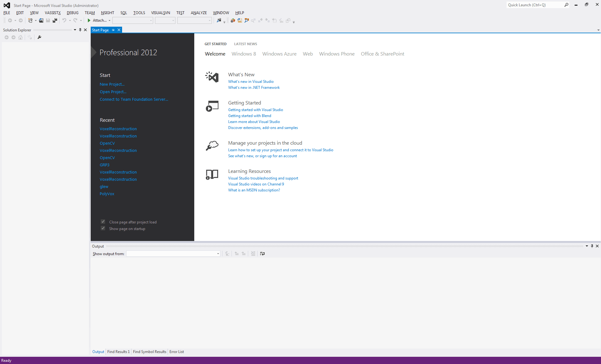The image size is (601, 364).
Task: Click the Visual Assist find symbol magnifier icon
Action: (x=247, y=20)
